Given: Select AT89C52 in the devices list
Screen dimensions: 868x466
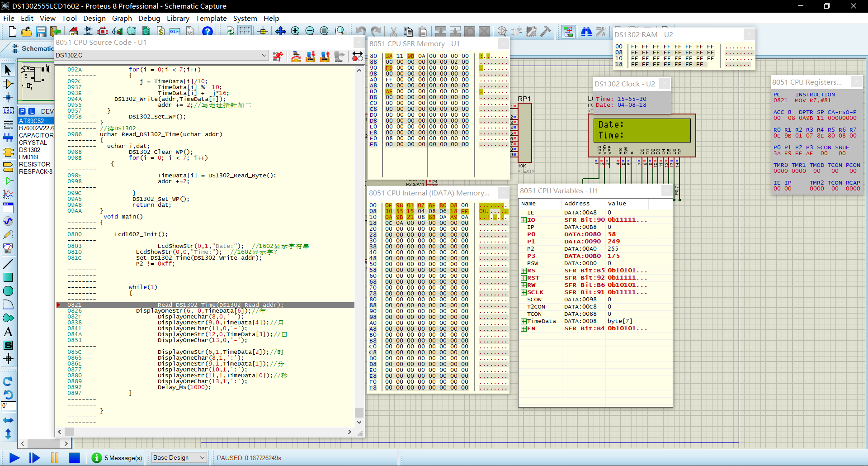Looking at the screenshot, I should 36,121.
